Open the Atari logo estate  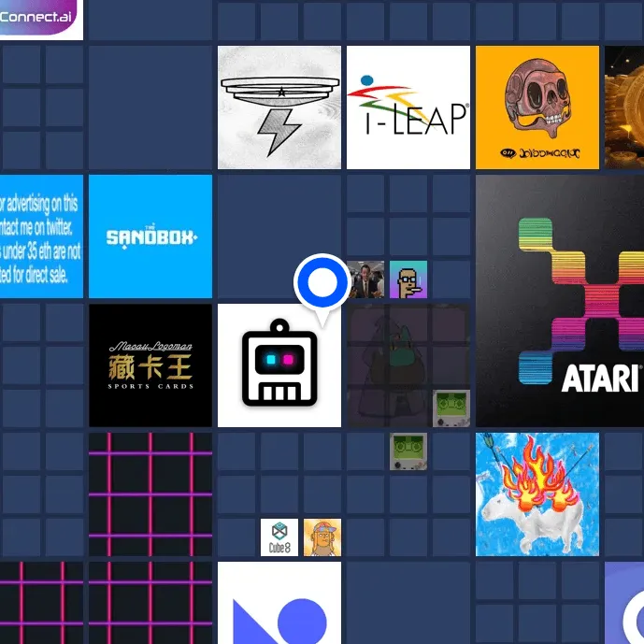point(560,301)
